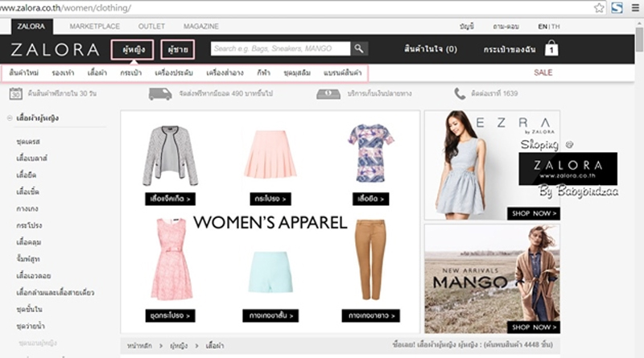Open the pink pleated skirt image
This screenshot has width=644, height=358.
coord(270,154)
